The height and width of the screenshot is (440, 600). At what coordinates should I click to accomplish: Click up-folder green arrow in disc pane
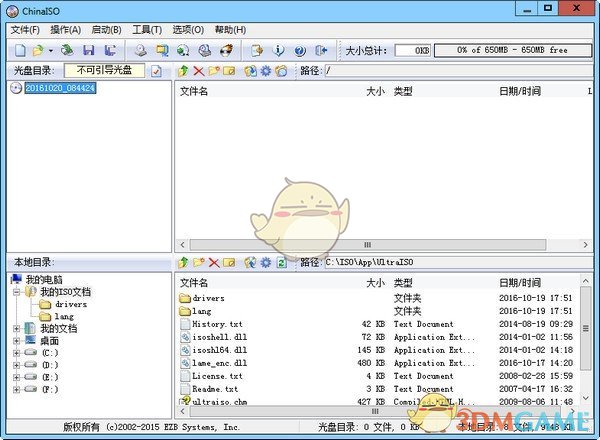click(x=182, y=71)
